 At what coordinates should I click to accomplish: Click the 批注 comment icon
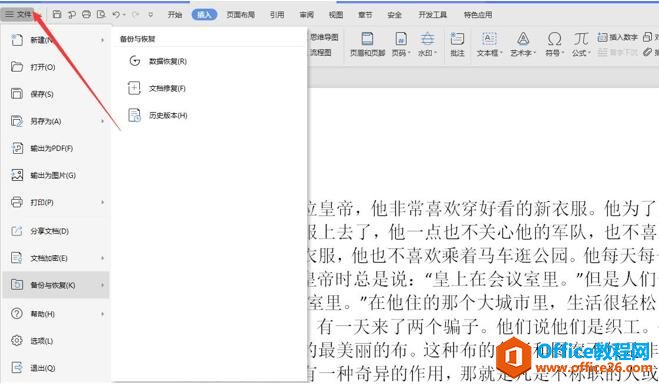(x=457, y=39)
